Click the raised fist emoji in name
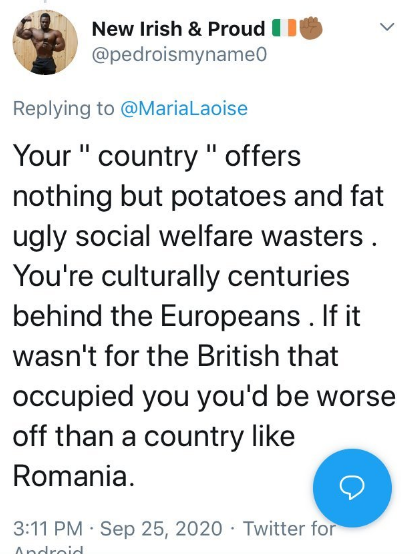 (x=311, y=28)
